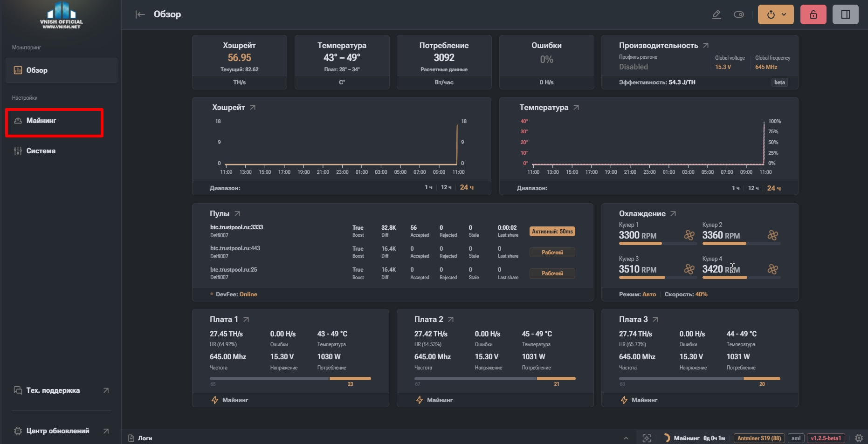Click the scan/locate icon in status bar
868x444 pixels.
pyautogui.click(x=647, y=438)
